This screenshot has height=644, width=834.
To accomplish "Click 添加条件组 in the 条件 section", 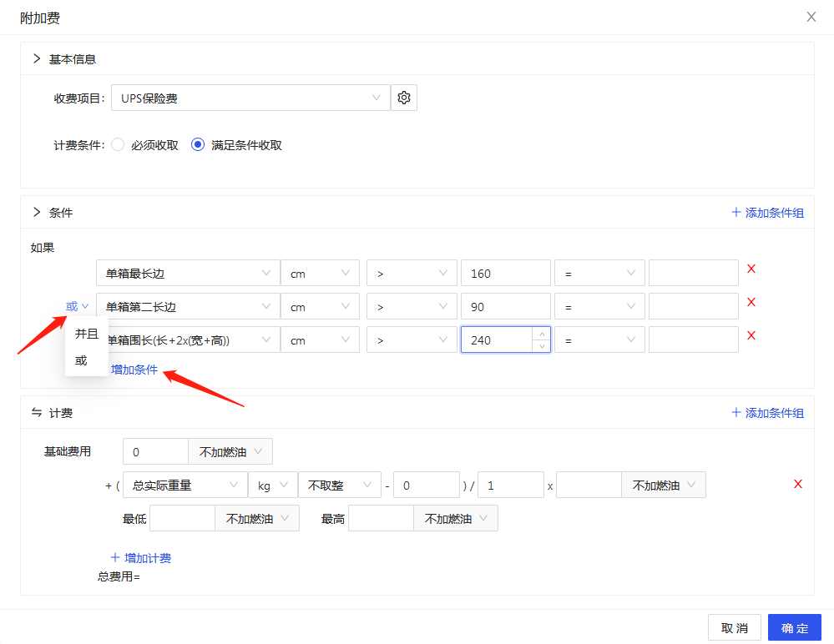I will point(767,213).
